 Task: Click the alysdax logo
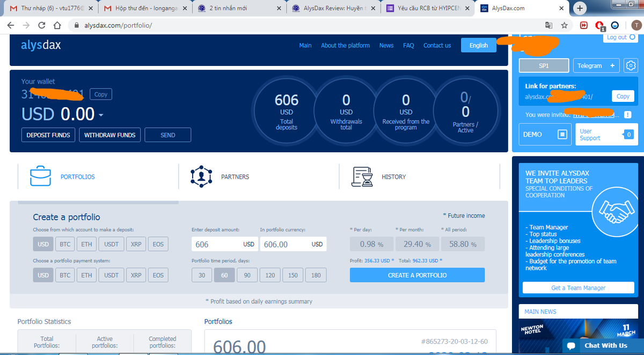41,45
